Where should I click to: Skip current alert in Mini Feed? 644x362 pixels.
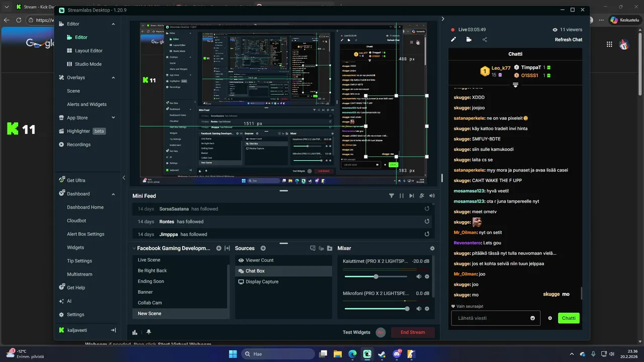[412, 196]
